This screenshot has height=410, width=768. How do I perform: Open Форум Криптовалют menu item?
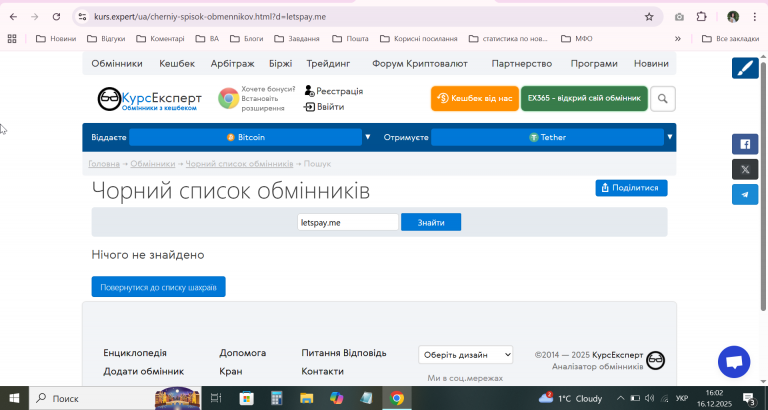[x=420, y=63]
